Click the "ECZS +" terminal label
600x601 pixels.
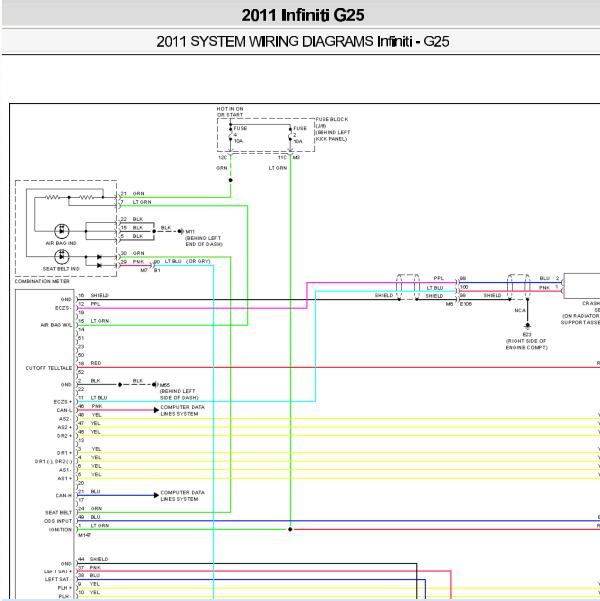click(x=63, y=402)
